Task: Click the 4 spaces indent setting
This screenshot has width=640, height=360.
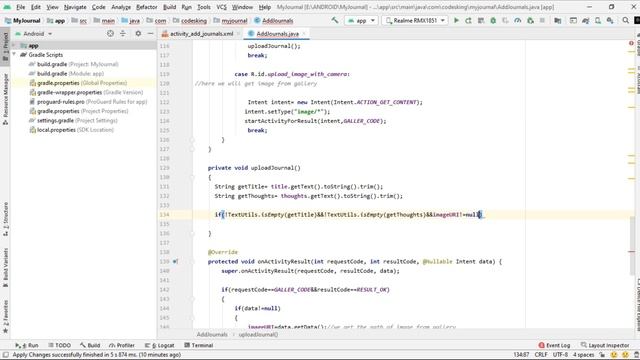Action: 584,355
